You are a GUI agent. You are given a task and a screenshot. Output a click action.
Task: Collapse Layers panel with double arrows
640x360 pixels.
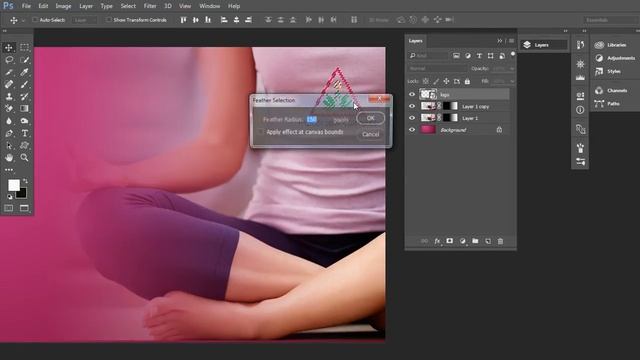pyautogui.click(x=500, y=41)
